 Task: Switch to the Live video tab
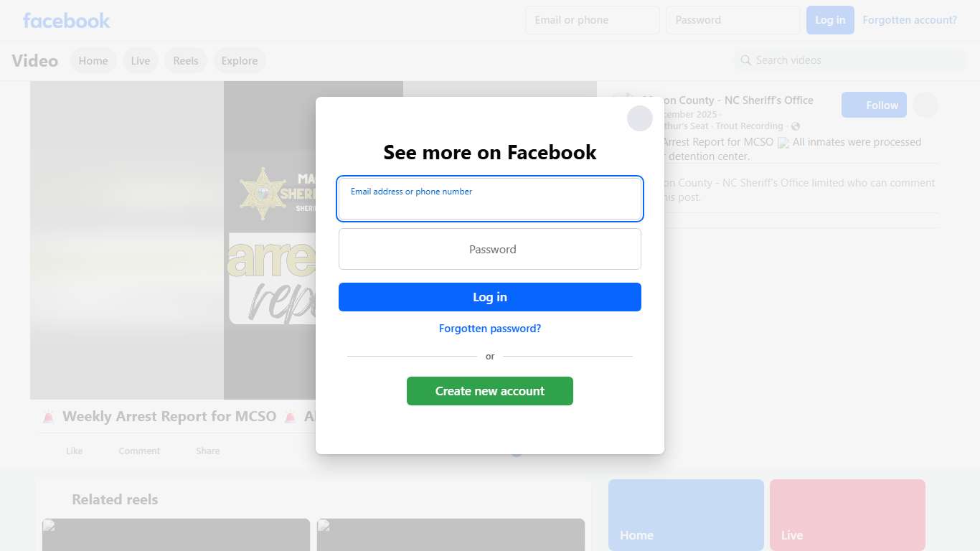[x=141, y=61]
